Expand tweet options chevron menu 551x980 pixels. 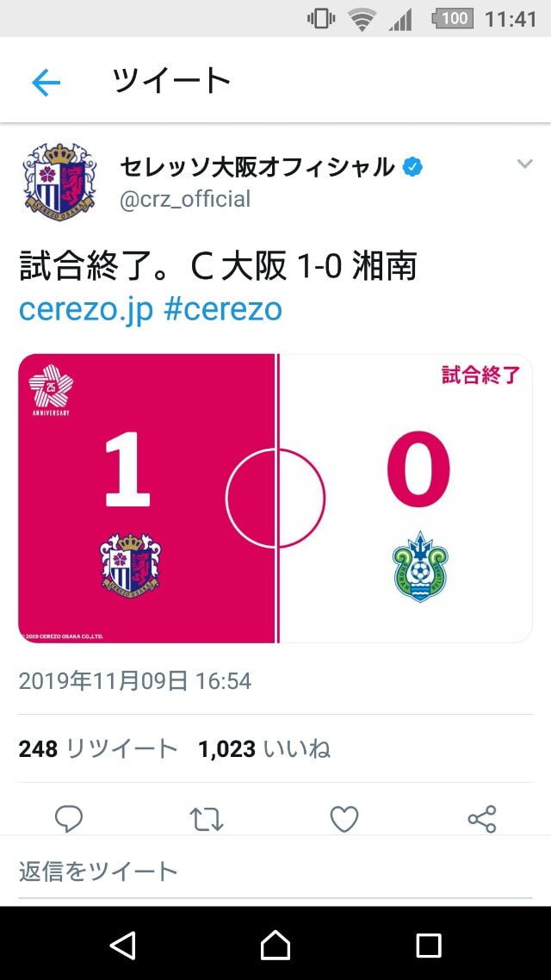pyautogui.click(x=525, y=164)
